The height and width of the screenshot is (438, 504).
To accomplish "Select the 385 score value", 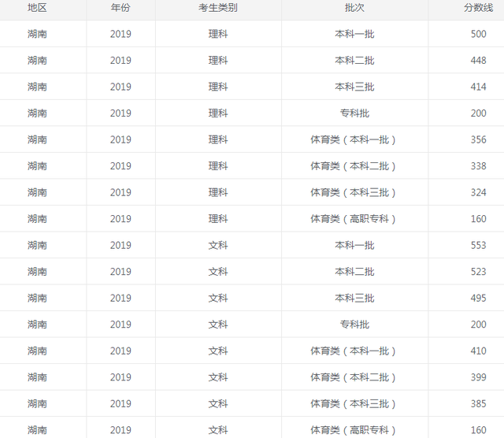I will 478,403.
